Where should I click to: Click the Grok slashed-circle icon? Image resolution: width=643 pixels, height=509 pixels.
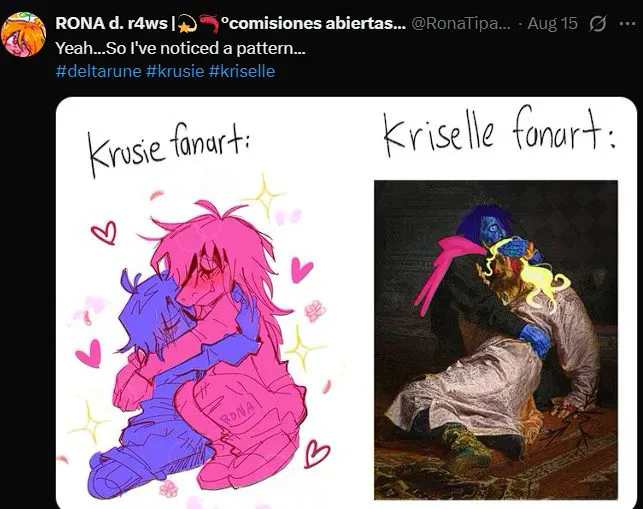coord(597,24)
